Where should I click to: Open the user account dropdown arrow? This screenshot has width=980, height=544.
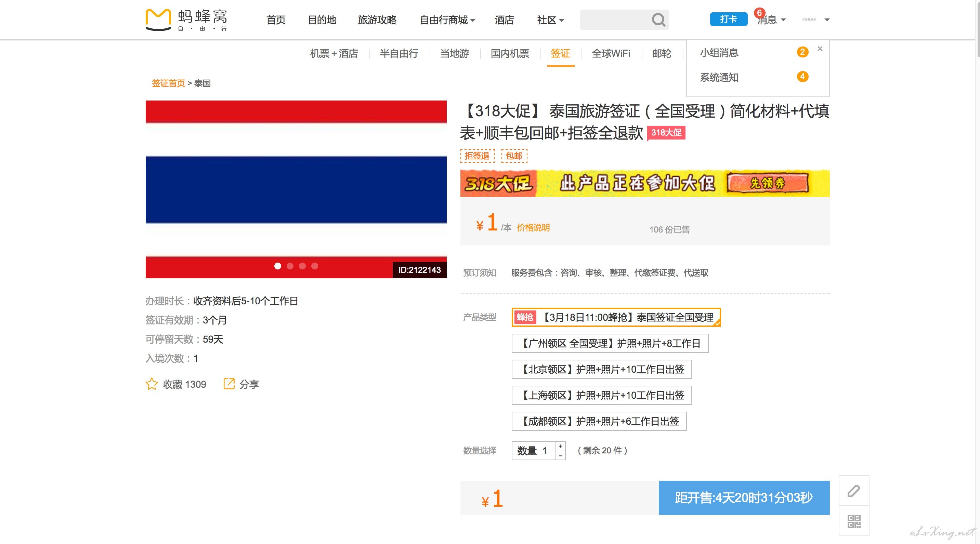(x=827, y=20)
